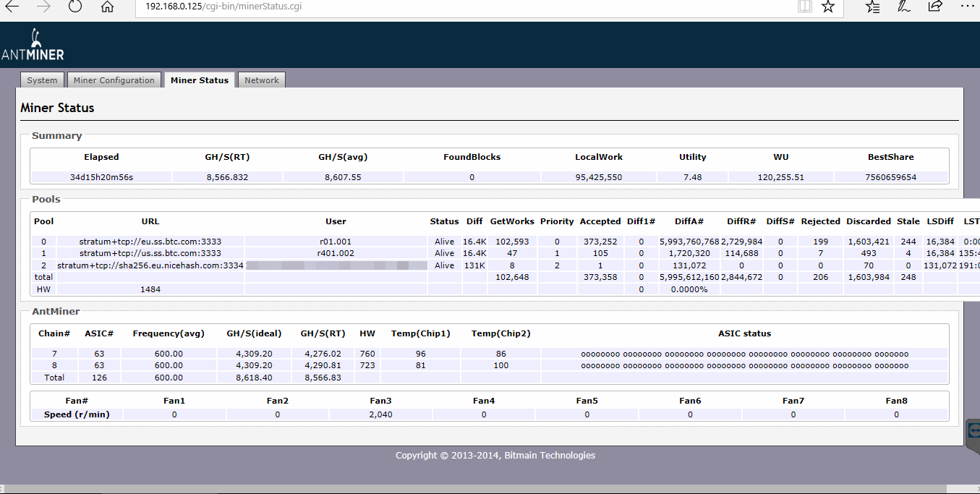Image resolution: width=980 pixels, height=494 pixels.
Task: Toggle reading view in the address bar
Action: 805,7
